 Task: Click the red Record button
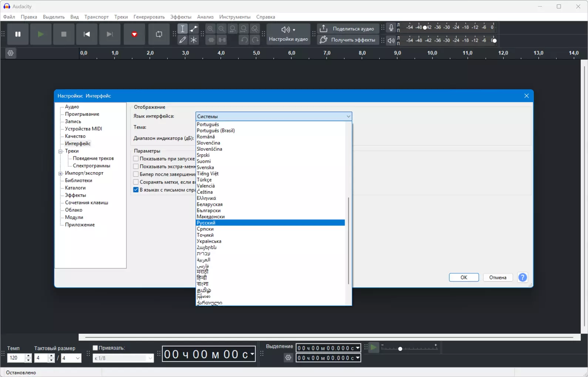coord(134,34)
